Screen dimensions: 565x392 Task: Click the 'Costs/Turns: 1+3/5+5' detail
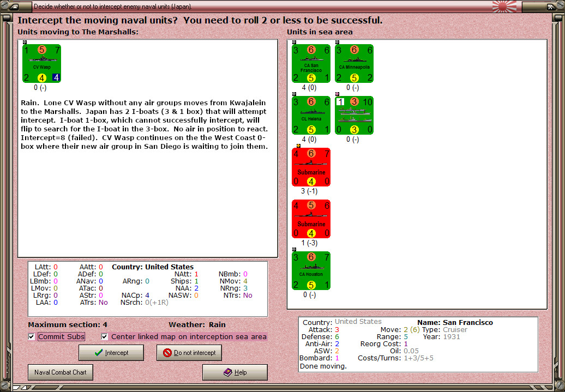395,358
